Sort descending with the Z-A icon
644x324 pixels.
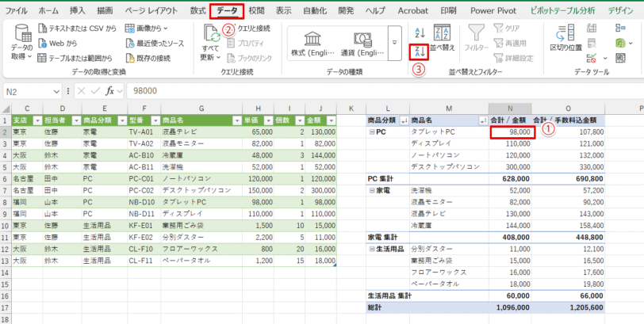pyautogui.click(x=420, y=51)
